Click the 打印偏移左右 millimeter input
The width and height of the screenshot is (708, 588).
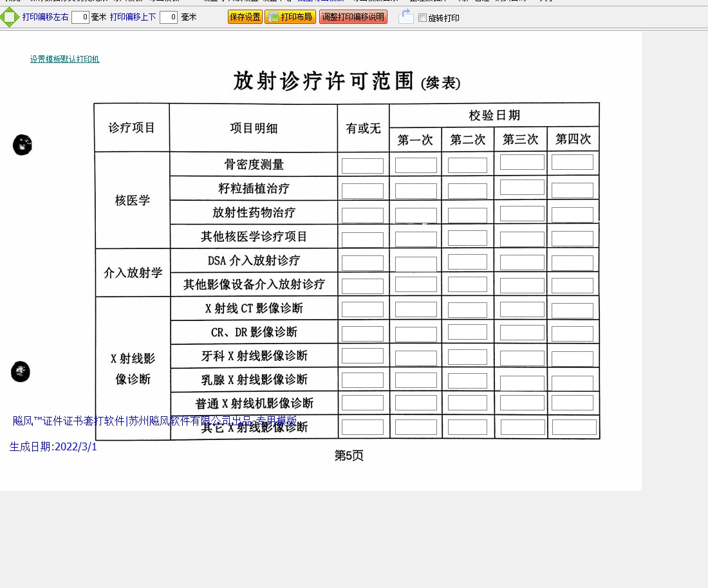tap(80, 17)
